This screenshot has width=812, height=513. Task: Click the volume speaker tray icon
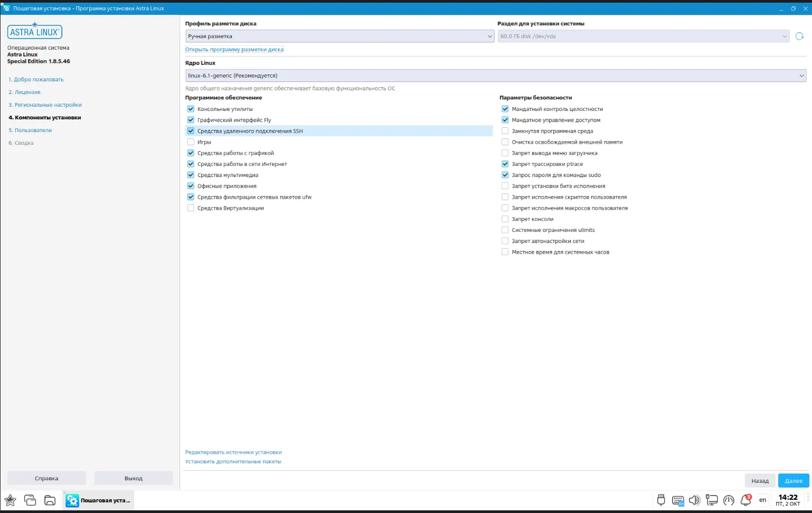(694, 500)
